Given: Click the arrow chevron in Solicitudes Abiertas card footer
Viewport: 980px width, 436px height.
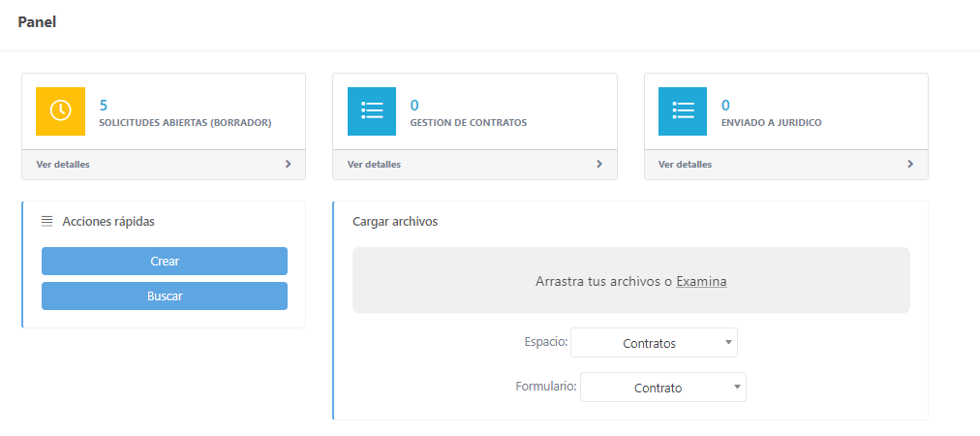Looking at the screenshot, I should click(x=288, y=165).
